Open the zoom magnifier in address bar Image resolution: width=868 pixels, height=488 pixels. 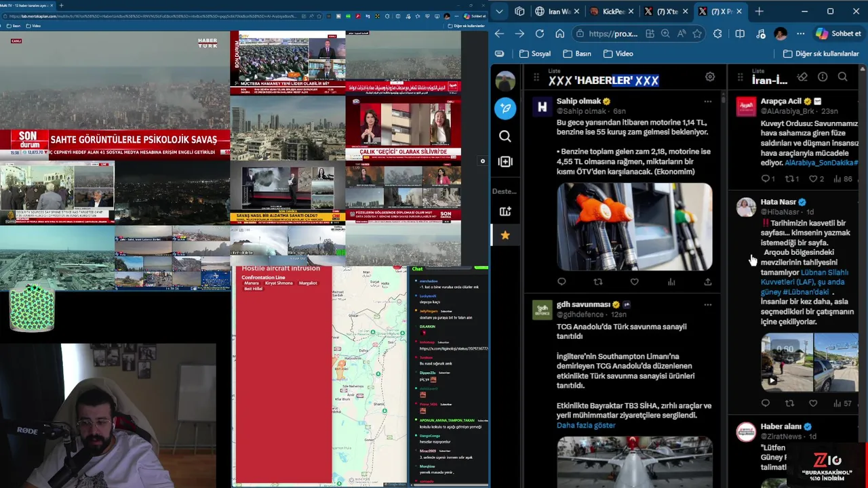tap(665, 33)
